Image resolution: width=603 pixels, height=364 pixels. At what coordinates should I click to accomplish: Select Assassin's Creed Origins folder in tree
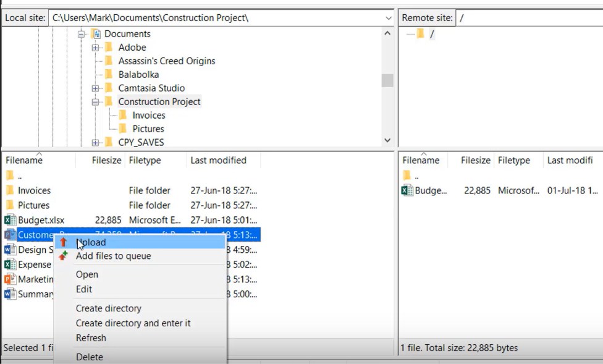pos(167,61)
